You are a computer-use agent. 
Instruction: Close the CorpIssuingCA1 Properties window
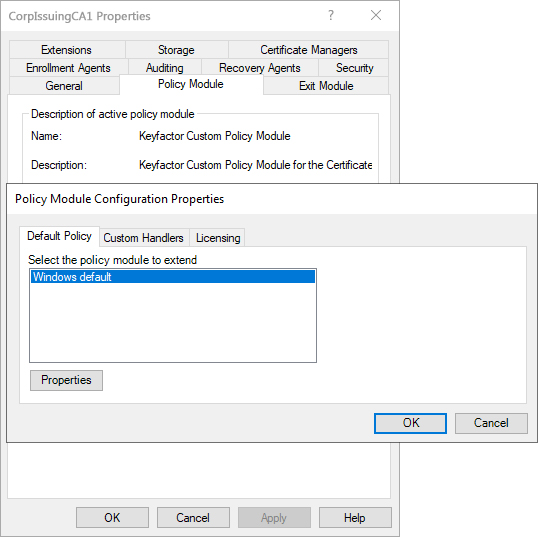tap(376, 15)
